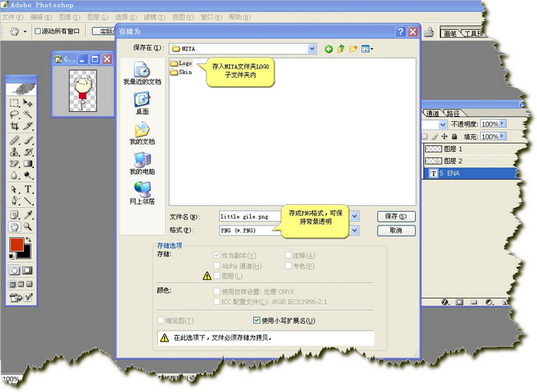The width and height of the screenshot is (537, 392).
Task: Open the 填充 fill slider arrow
Action: pyautogui.click(x=502, y=137)
